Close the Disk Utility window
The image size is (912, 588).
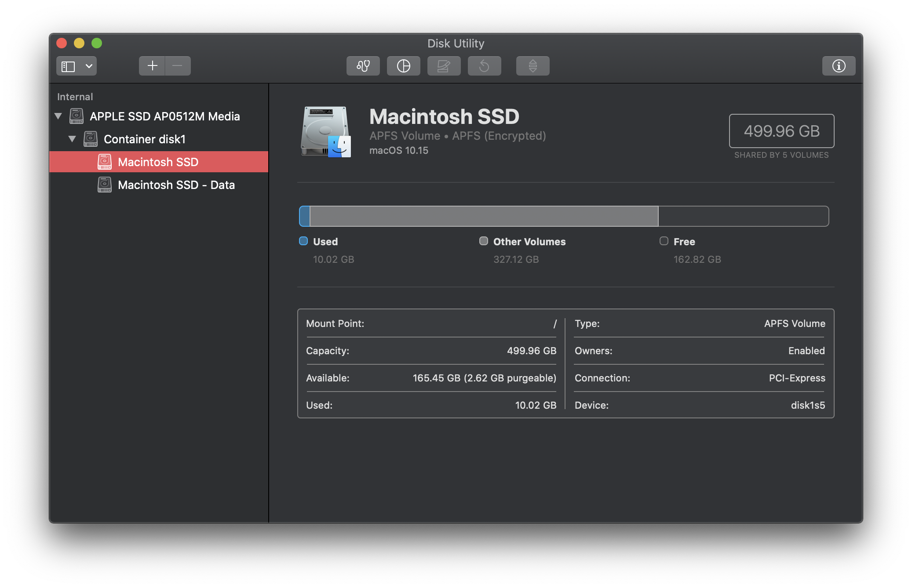click(x=62, y=43)
